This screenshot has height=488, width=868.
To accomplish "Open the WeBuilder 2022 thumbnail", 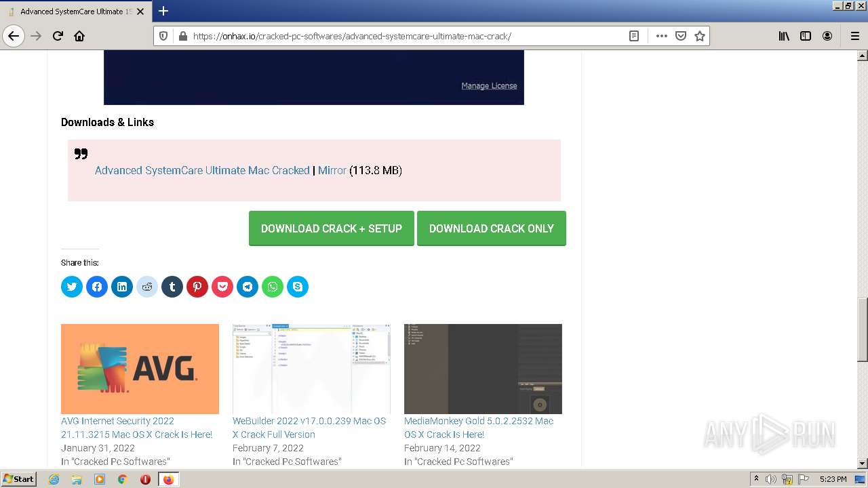I will pos(311,369).
